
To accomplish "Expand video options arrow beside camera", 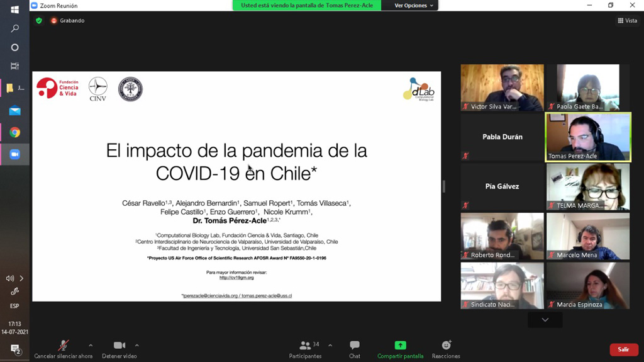I will 136,345.
